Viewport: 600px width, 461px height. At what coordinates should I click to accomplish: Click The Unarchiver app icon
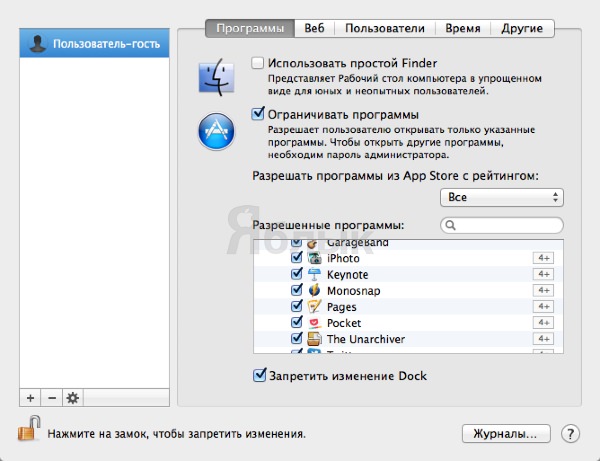tap(315, 339)
